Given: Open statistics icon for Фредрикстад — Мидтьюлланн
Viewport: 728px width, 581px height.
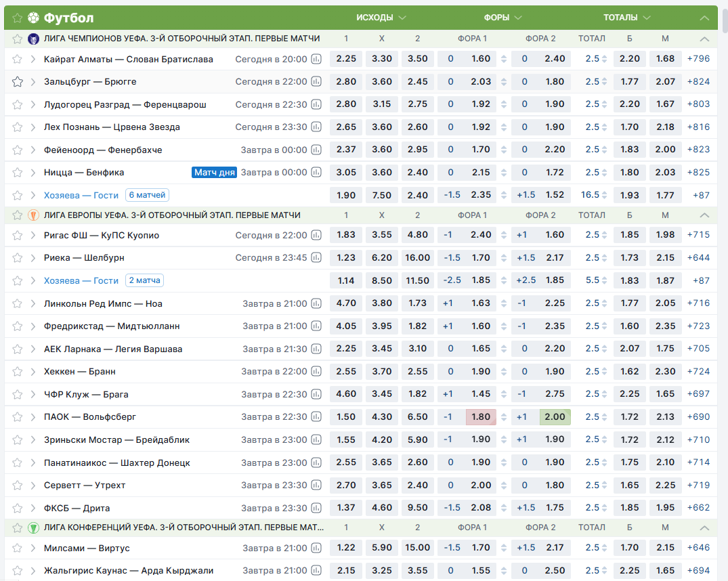Looking at the screenshot, I should pyautogui.click(x=316, y=326).
